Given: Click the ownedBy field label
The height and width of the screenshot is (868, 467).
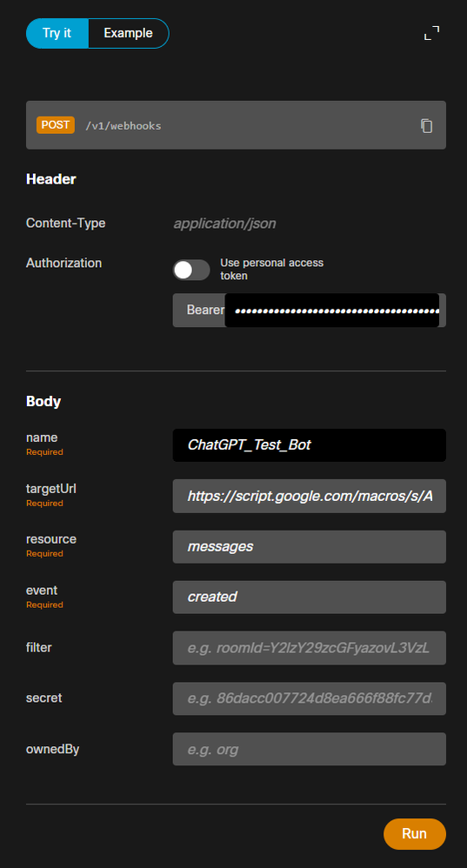Looking at the screenshot, I should click(52, 749).
